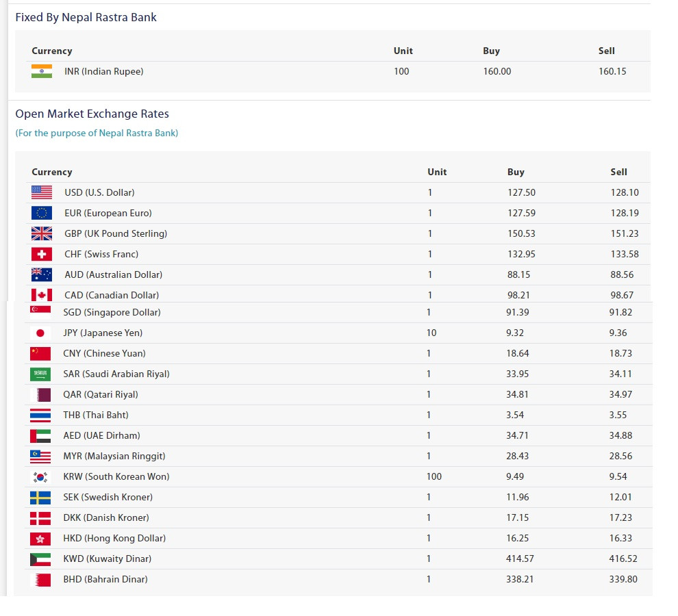Click the MYR sell rate 28.56
This screenshot has width=678, height=616.
620,456
